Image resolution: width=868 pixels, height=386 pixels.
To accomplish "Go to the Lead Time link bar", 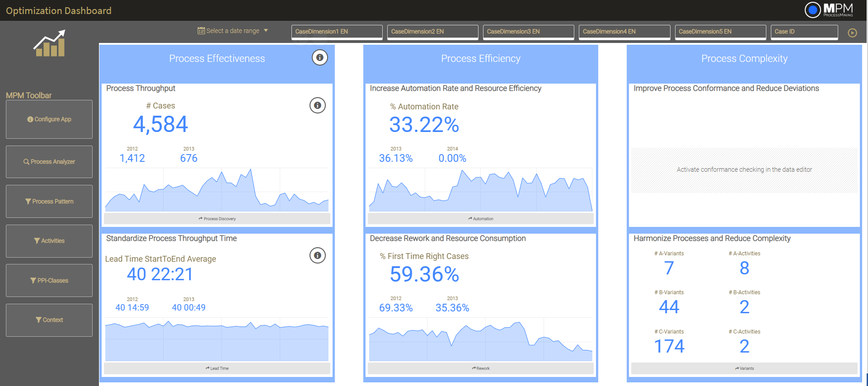I will coord(217,368).
